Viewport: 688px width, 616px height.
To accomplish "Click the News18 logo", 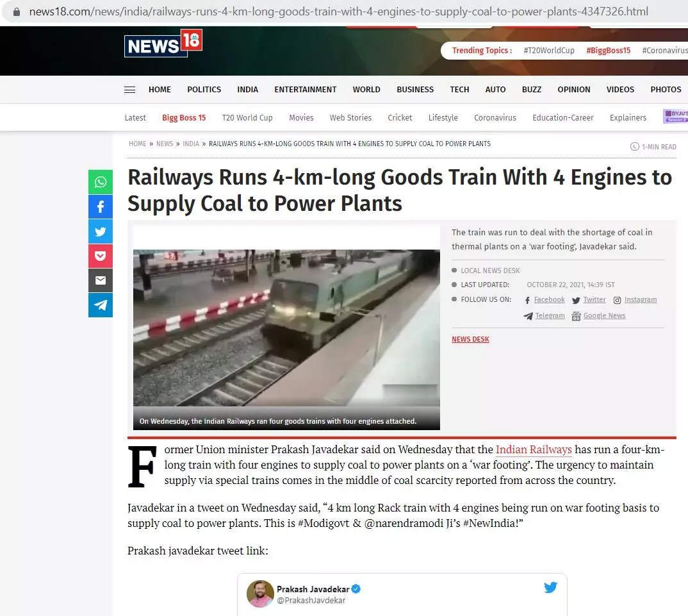I will click(163, 44).
